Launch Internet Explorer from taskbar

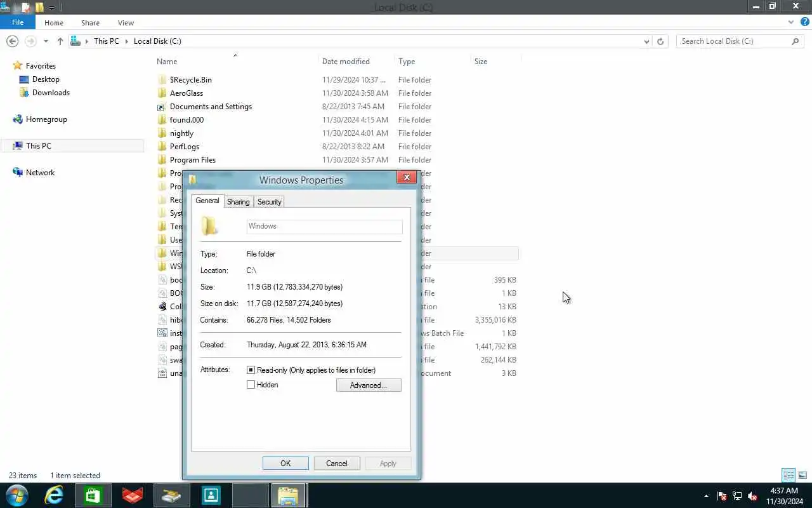point(54,495)
